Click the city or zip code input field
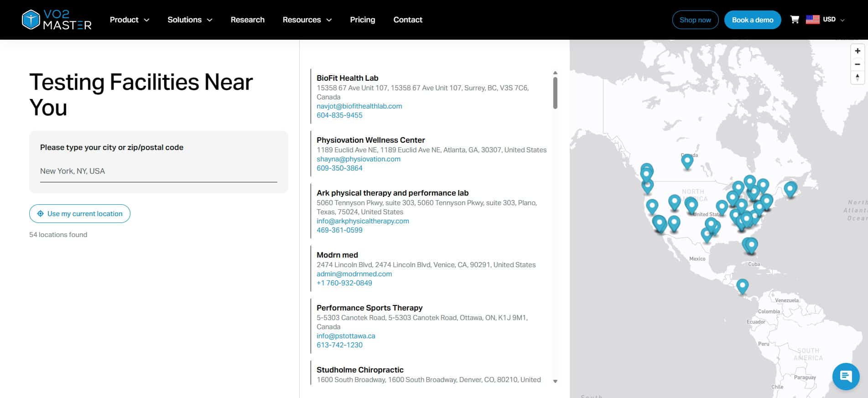 [x=159, y=171]
